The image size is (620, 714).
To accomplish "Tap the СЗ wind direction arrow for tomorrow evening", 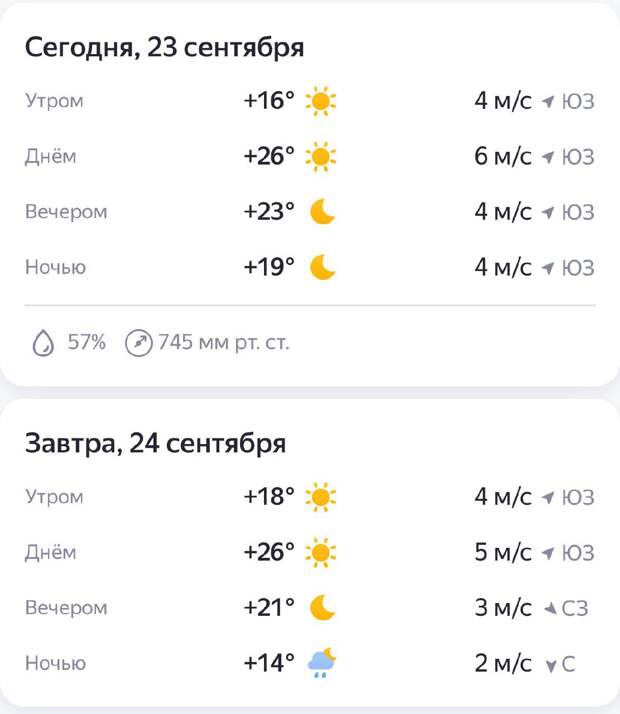I will click(551, 608).
